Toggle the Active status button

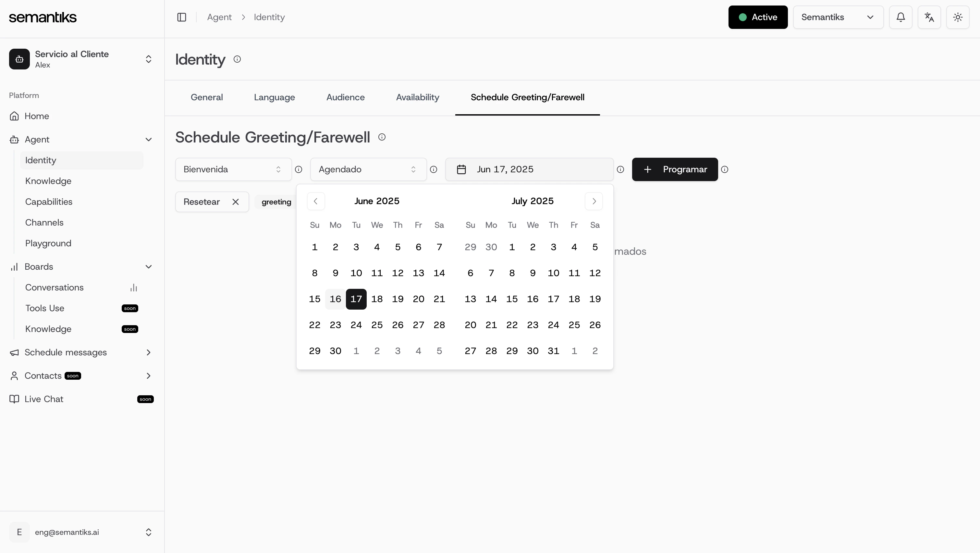point(757,17)
